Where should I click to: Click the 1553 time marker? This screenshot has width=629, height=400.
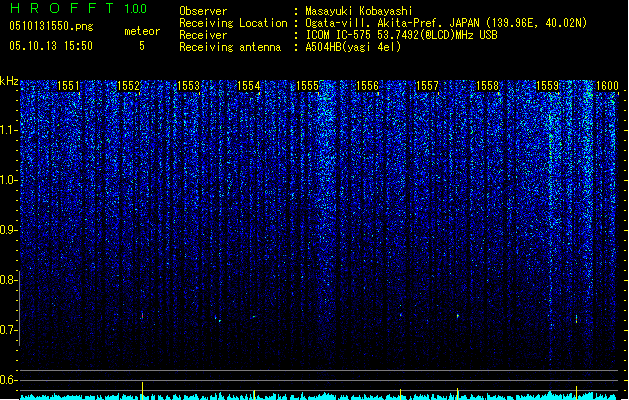(x=189, y=86)
